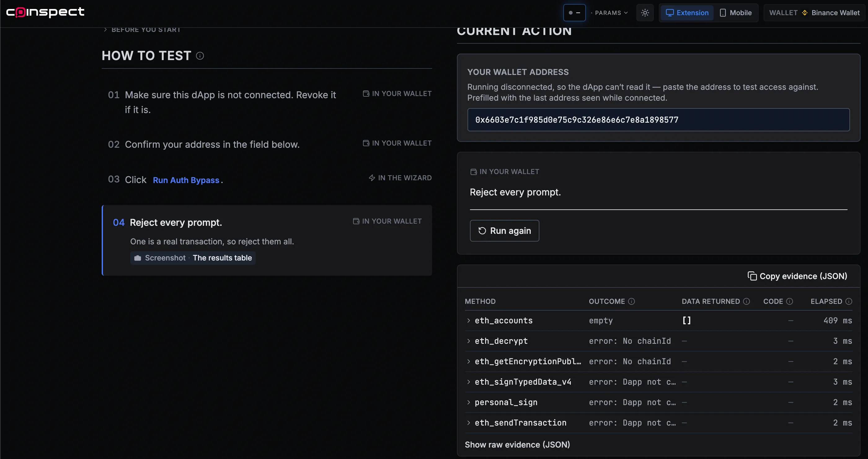The height and width of the screenshot is (459, 868).
Task: Click the Screenshot results table chip
Action: pyautogui.click(x=193, y=258)
